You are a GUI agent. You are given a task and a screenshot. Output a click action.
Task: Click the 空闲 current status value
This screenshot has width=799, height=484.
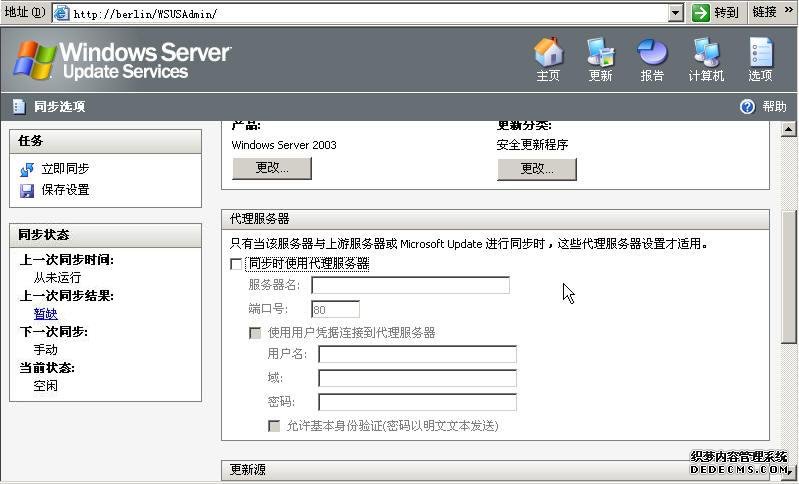click(45, 386)
